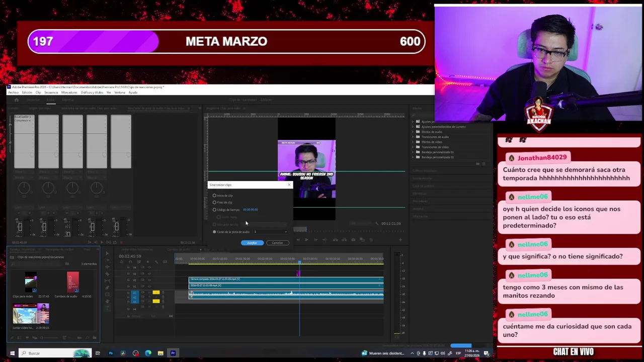Open the Secuencia menu
644x362 pixels.
[x=51, y=93]
